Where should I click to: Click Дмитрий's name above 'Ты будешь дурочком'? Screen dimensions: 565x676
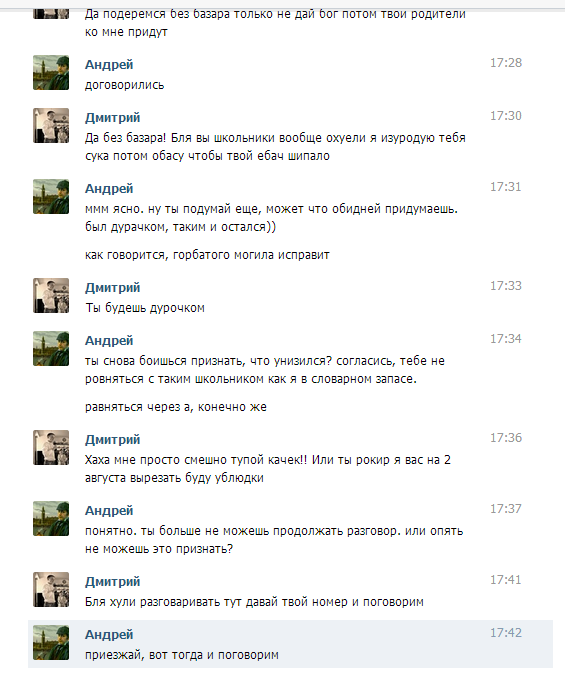[112, 288]
